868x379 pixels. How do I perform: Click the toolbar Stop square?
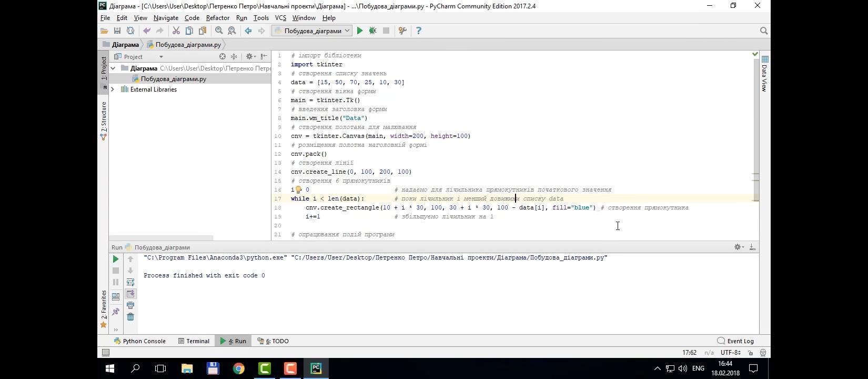(x=386, y=31)
